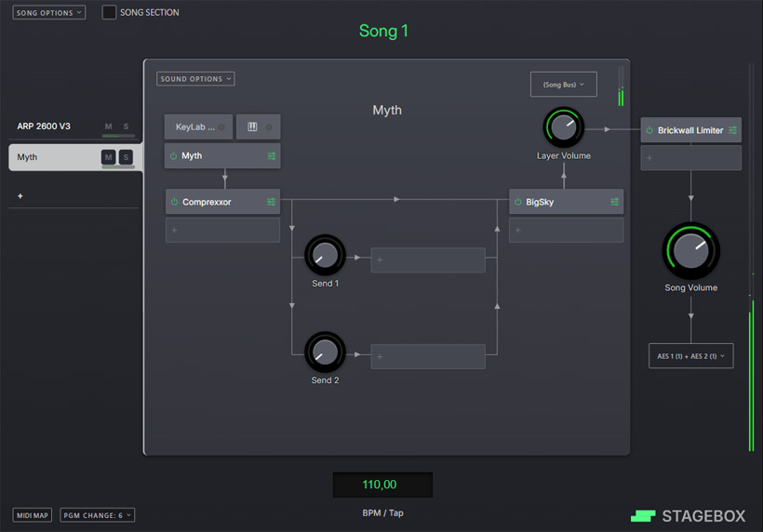Open Brickwall Limiter settings sliders icon
The height and width of the screenshot is (532, 763).
tap(733, 130)
